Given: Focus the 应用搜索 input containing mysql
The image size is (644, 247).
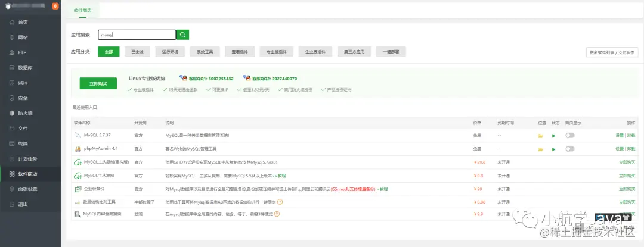Looking at the screenshot, I should [137, 35].
